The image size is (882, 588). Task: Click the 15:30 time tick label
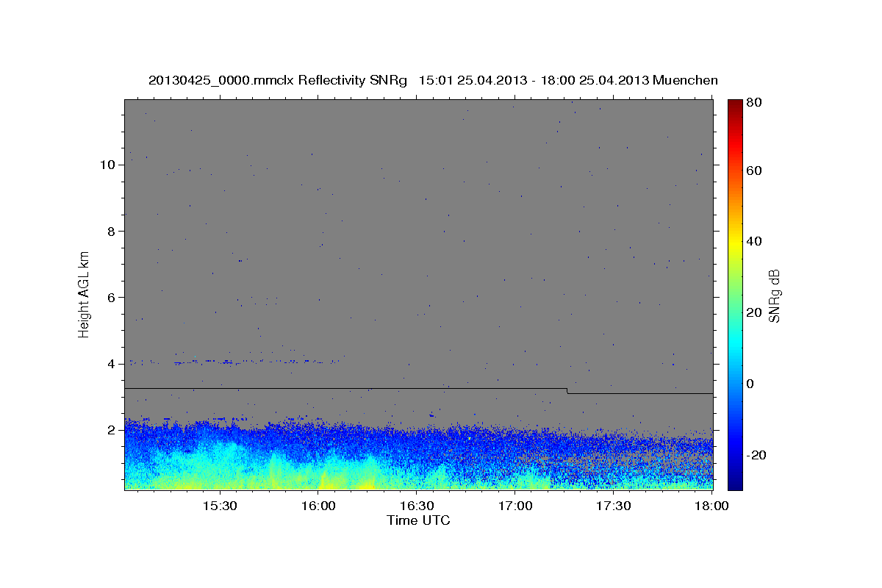[x=220, y=506]
